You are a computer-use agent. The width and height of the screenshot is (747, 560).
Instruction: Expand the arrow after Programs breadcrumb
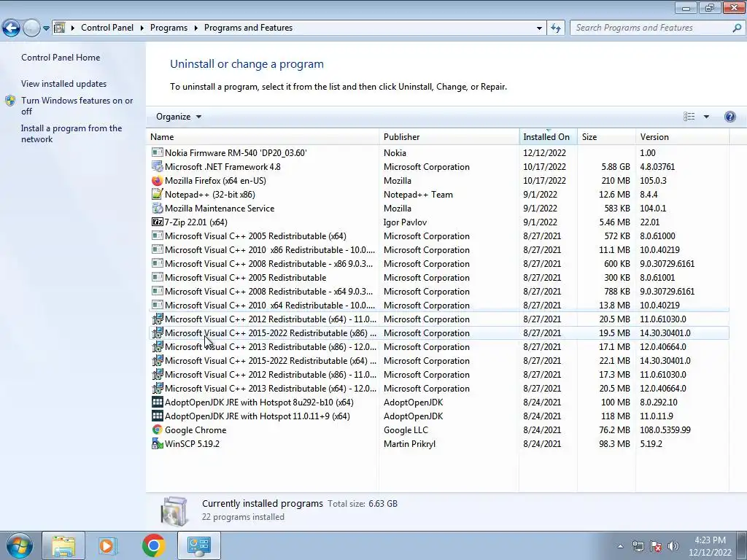point(196,28)
